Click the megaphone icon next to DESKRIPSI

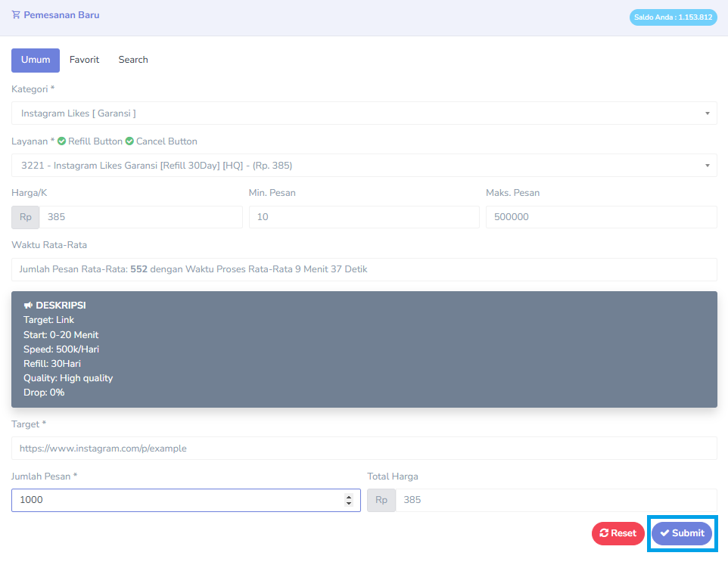[28, 306]
